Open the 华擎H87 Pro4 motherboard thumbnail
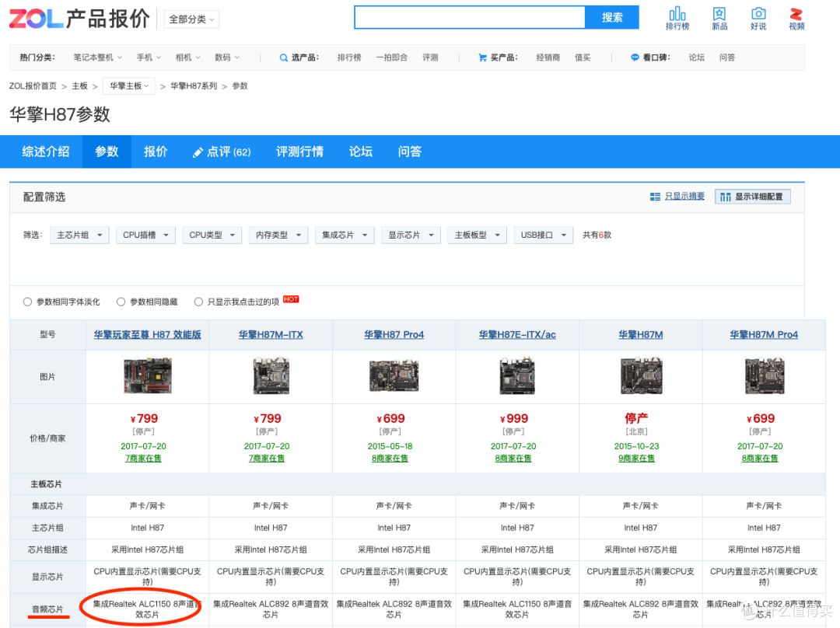The height and width of the screenshot is (628, 840). (394, 376)
